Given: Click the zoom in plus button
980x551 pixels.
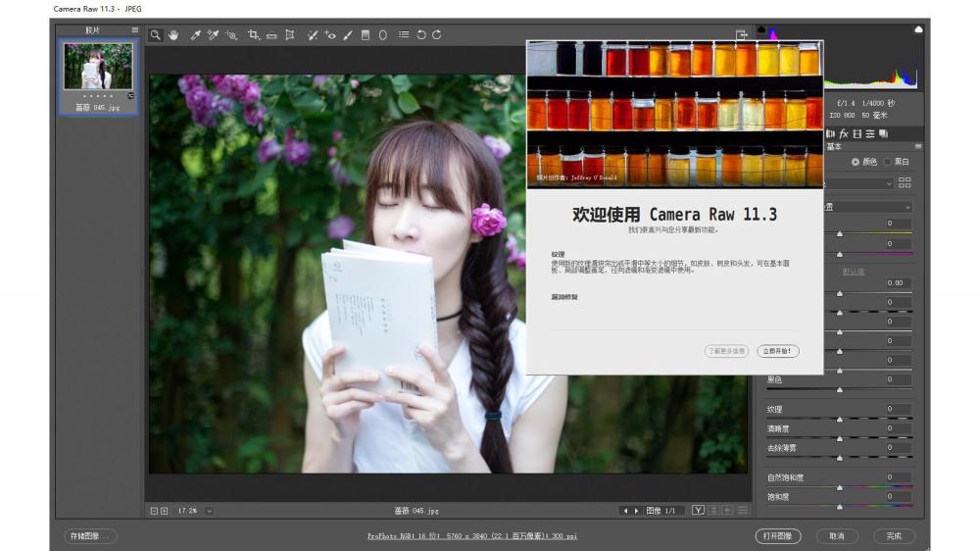Looking at the screenshot, I should pyautogui.click(x=165, y=511).
